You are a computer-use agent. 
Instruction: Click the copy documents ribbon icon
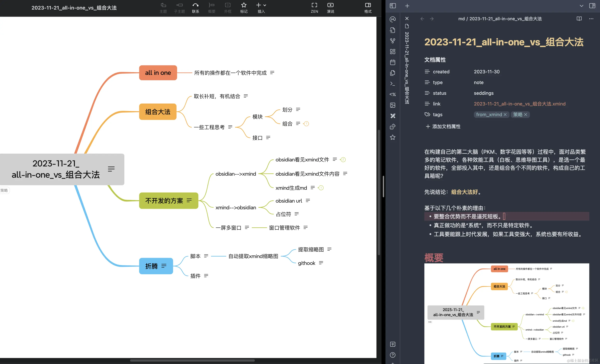[393, 73]
